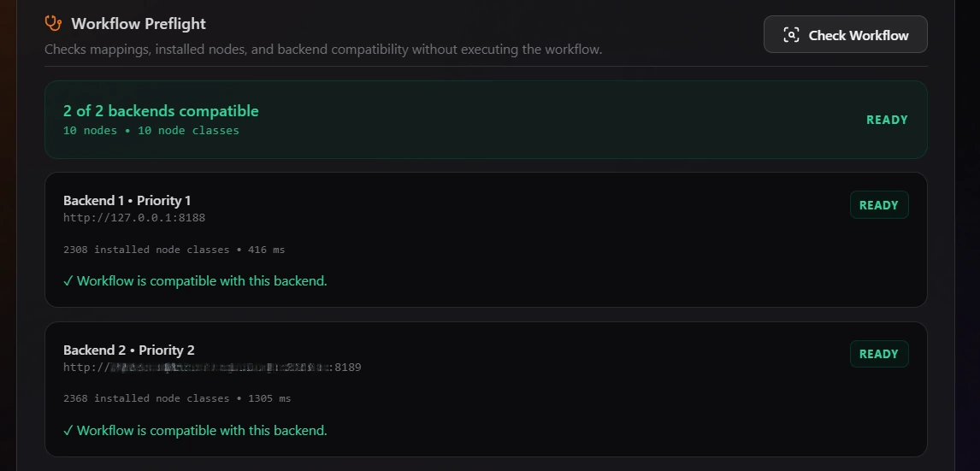The width and height of the screenshot is (980, 471).
Task: Click the "10 nodes • 10 node classes" line
Action: (151, 131)
